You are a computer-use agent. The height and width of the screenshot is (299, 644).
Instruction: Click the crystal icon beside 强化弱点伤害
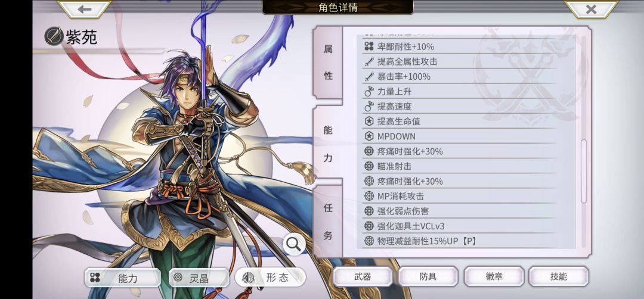[369, 211]
